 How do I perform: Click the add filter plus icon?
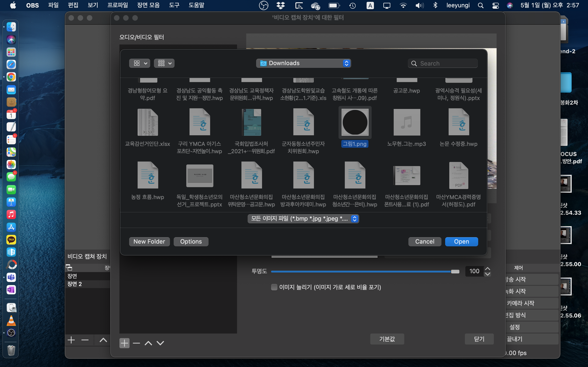coord(124,343)
